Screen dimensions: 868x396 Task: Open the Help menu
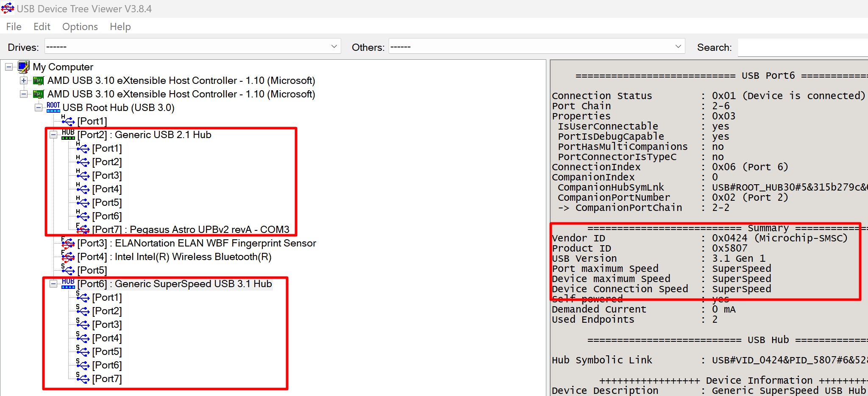tap(120, 27)
